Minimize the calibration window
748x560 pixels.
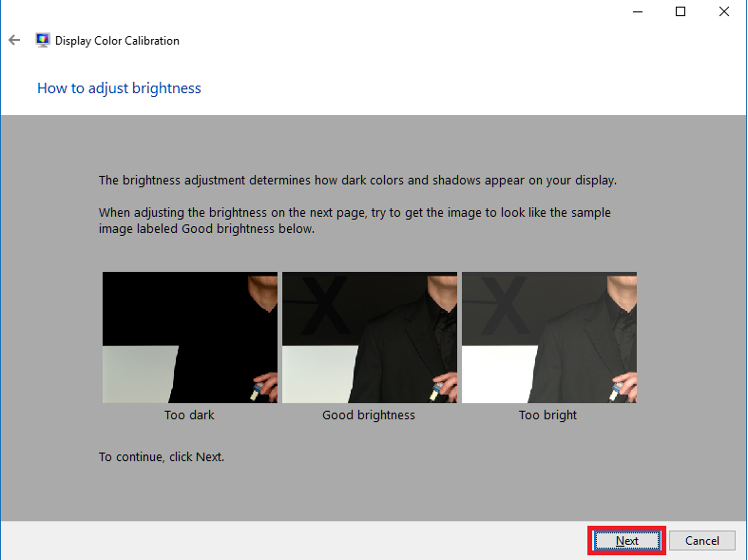coord(638,11)
